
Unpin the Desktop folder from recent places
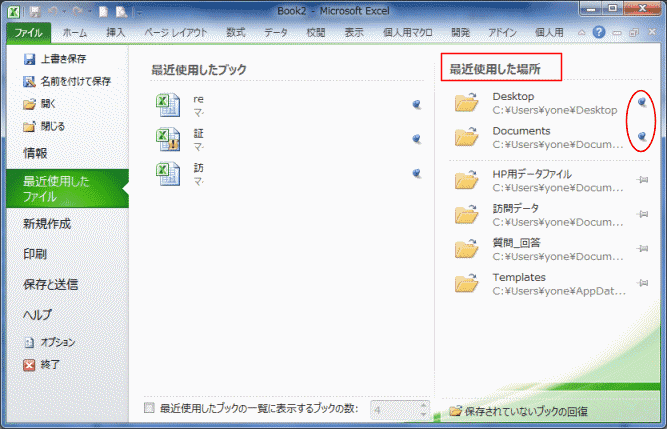(x=642, y=102)
